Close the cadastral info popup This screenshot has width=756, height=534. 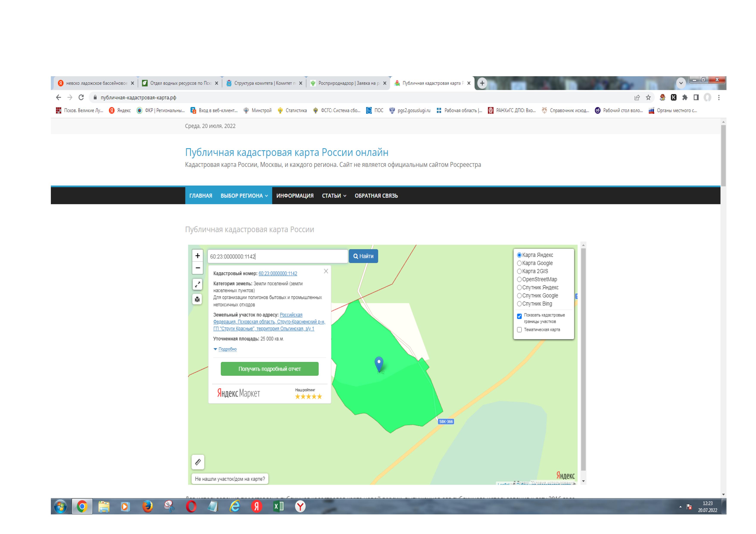click(326, 272)
